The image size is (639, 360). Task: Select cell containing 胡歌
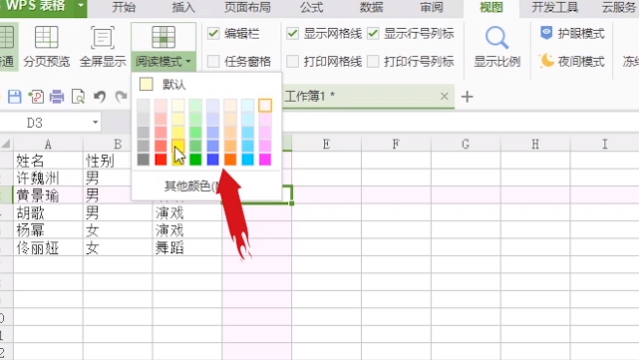click(x=48, y=212)
